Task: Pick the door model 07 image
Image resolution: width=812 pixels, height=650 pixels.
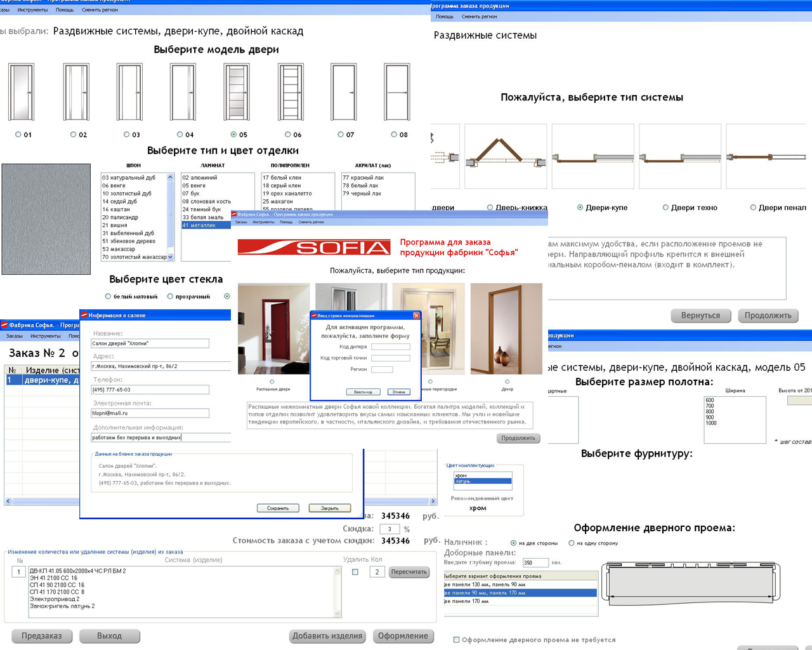Action: point(343,92)
